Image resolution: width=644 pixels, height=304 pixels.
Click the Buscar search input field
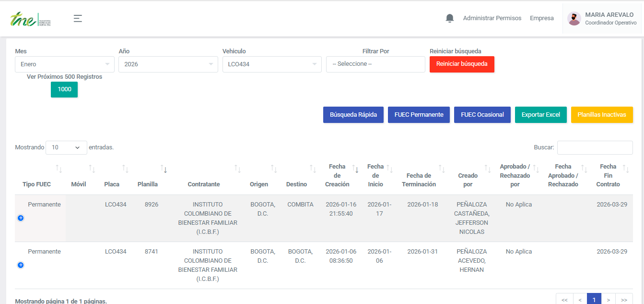pos(595,147)
